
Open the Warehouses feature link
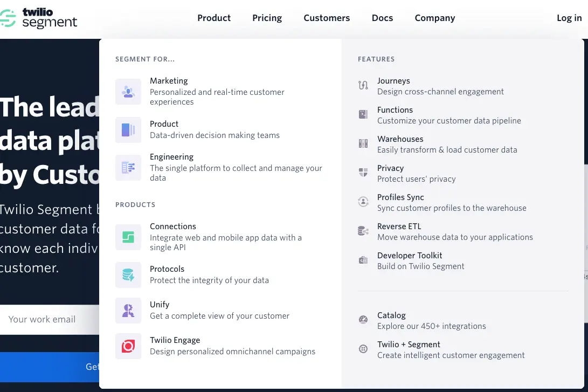[400, 139]
